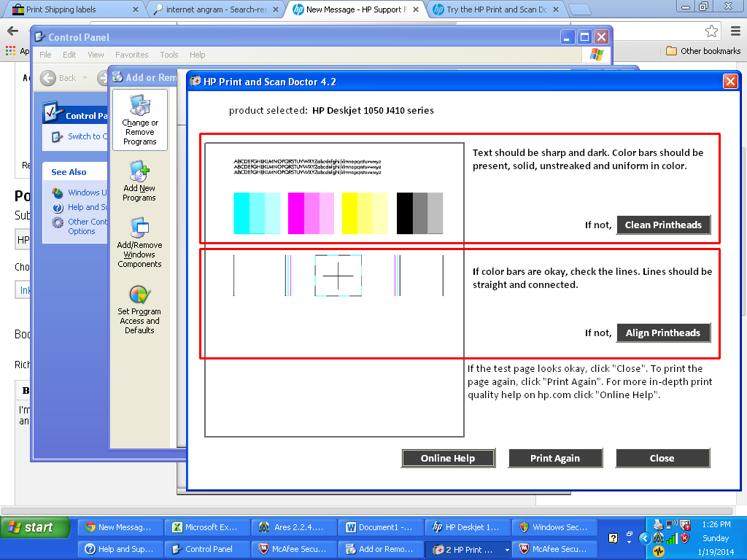Click the Align Printheads button

click(x=663, y=332)
